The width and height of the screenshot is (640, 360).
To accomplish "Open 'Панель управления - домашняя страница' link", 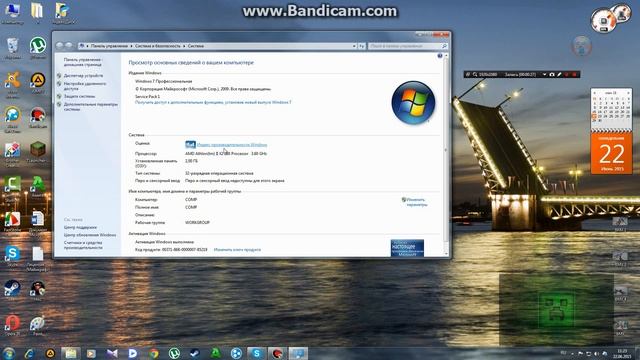I will coord(83,62).
